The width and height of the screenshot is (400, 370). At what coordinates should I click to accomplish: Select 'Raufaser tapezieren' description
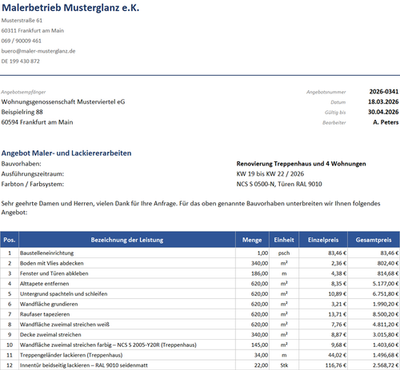pyautogui.click(x=45, y=314)
